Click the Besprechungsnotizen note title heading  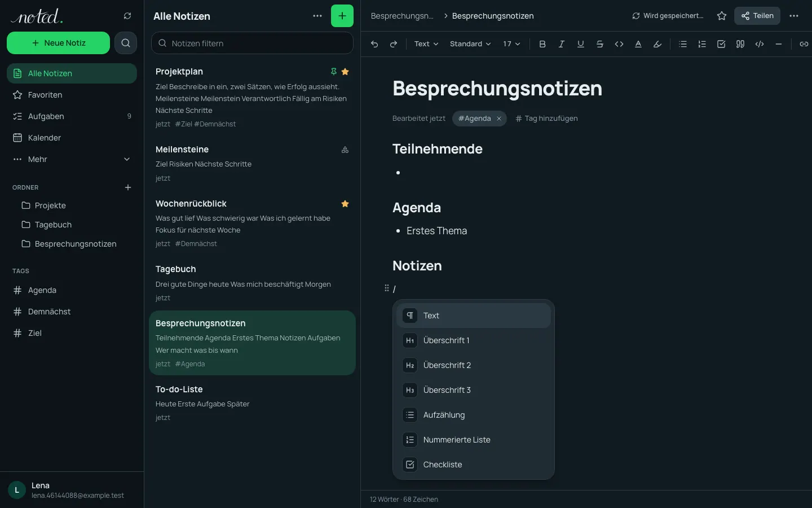click(x=497, y=89)
